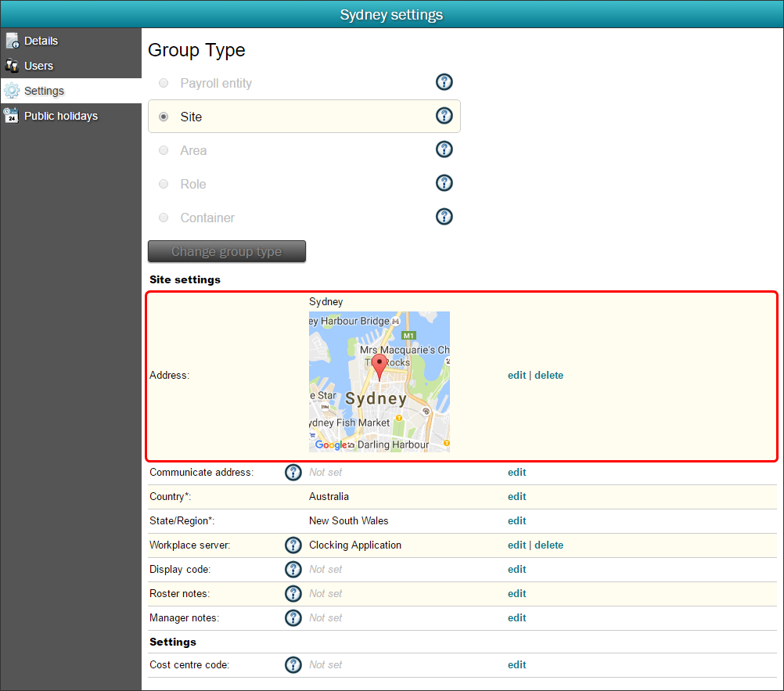Screen dimensions: 784x691
Task: Select the Settings sidebar tab
Action: pyautogui.click(x=70, y=91)
